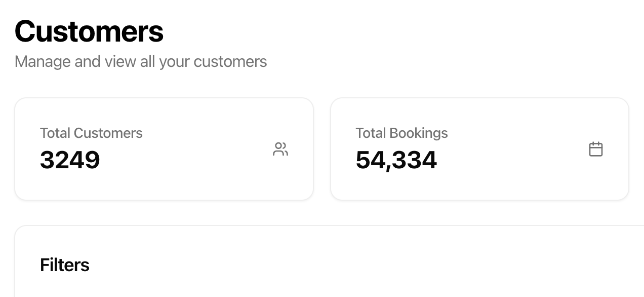The width and height of the screenshot is (644, 297).
Task: Select the Total Customers label
Action: (x=91, y=133)
